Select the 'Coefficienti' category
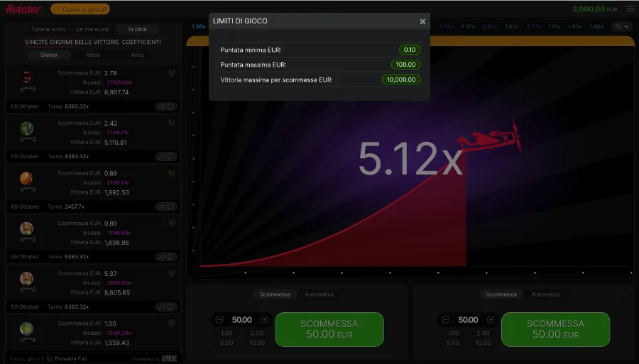This screenshot has width=639, height=364. pyautogui.click(x=141, y=42)
